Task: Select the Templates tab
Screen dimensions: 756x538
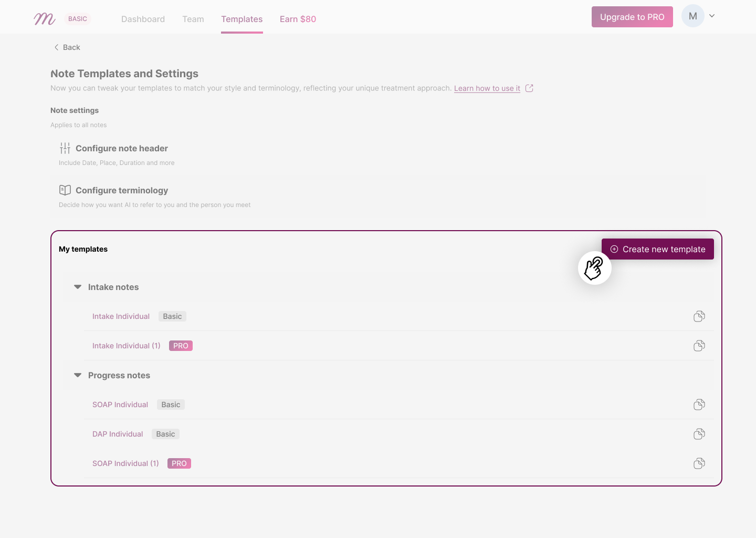Action: tap(242, 19)
